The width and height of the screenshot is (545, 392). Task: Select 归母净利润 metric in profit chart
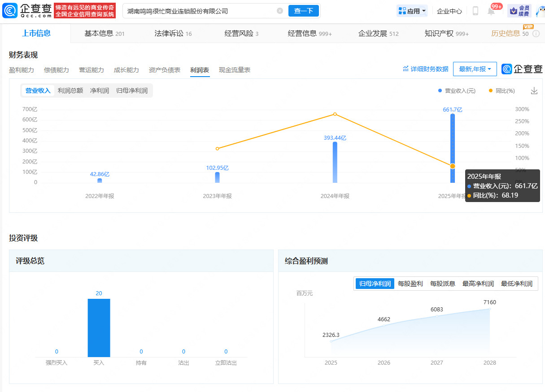[x=132, y=90]
